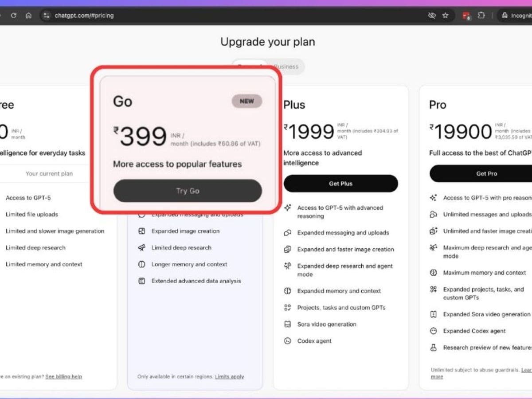
Task: Click the browser home icon
Action: [28, 16]
